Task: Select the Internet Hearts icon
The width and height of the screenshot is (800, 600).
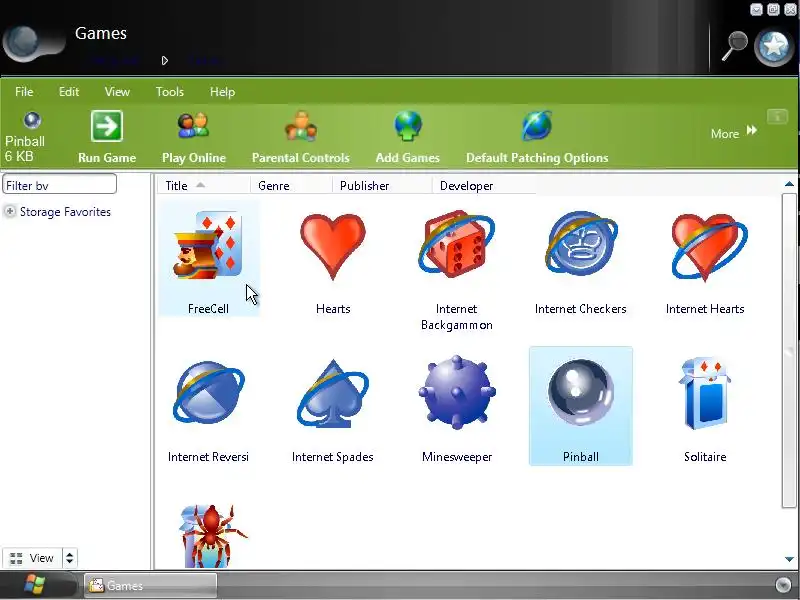Action: pyautogui.click(x=709, y=247)
